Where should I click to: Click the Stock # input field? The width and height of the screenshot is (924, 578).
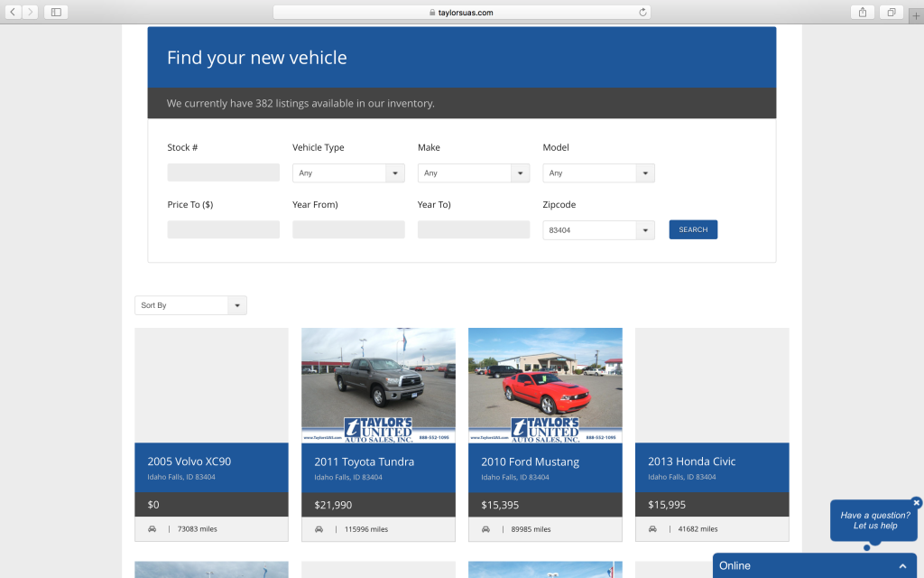pos(224,172)
